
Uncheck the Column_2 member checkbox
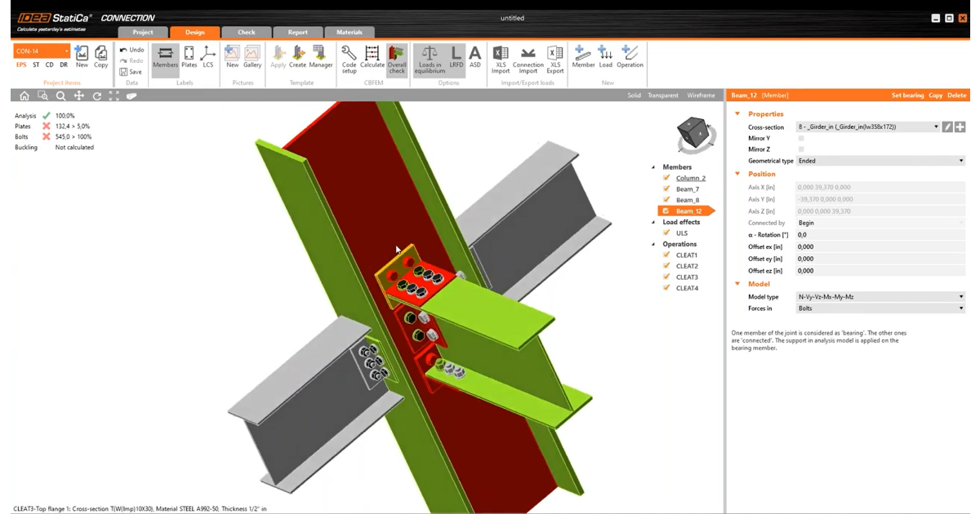[x=667, y=178]
